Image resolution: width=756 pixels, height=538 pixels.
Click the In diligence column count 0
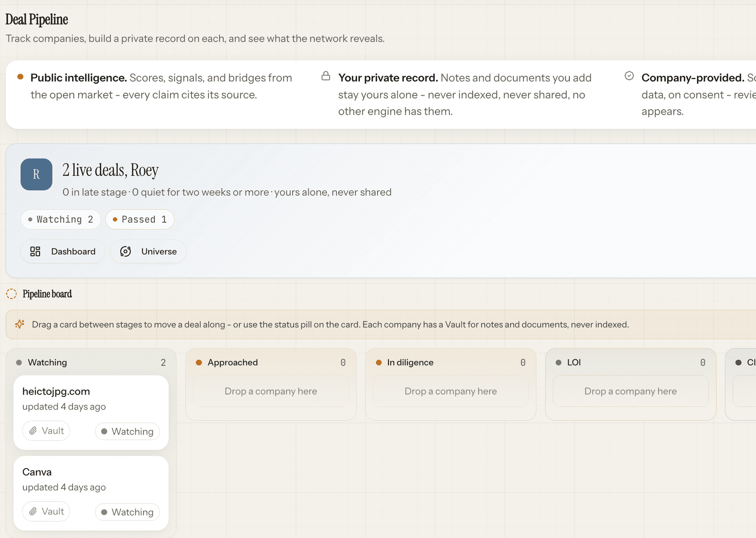pos(523,362)
